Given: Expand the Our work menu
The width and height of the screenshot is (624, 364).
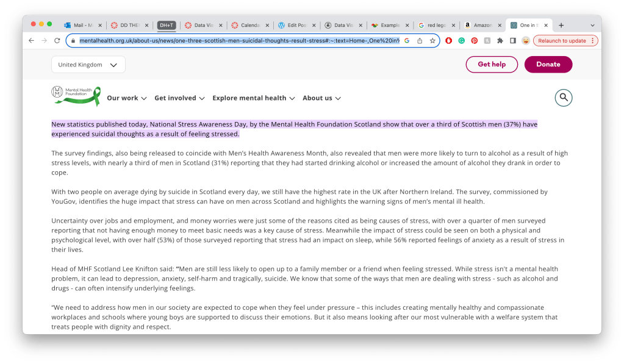Looking at the screenshot, I should [x=126, y=98].
